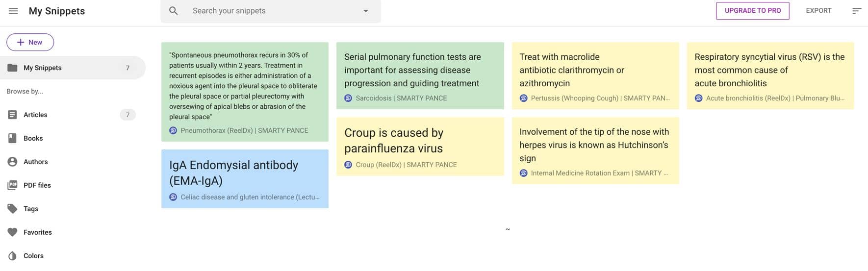Open the sort options icon next to Export

857,11
